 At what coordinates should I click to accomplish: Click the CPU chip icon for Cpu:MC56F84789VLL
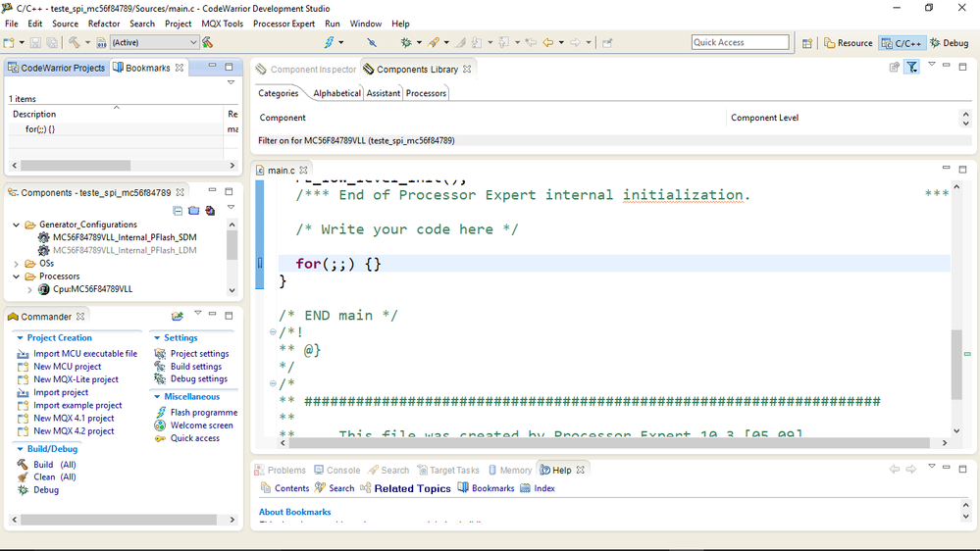tap(44, 289)
